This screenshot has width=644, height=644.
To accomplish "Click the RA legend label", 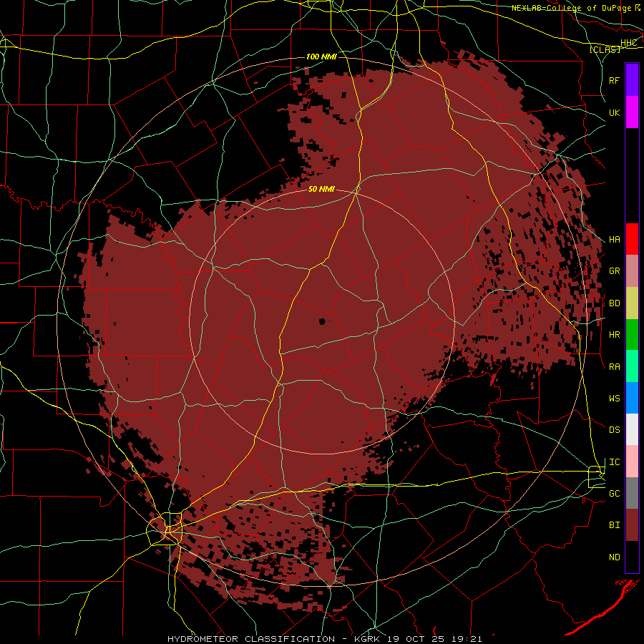I will tap(614, 367).
